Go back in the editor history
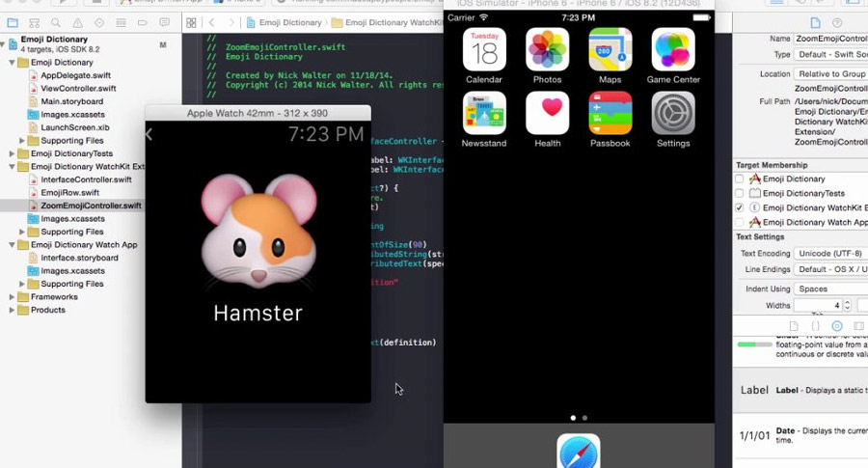The width and height of the screenshot is (868, 468). click(x=212, y=23)
